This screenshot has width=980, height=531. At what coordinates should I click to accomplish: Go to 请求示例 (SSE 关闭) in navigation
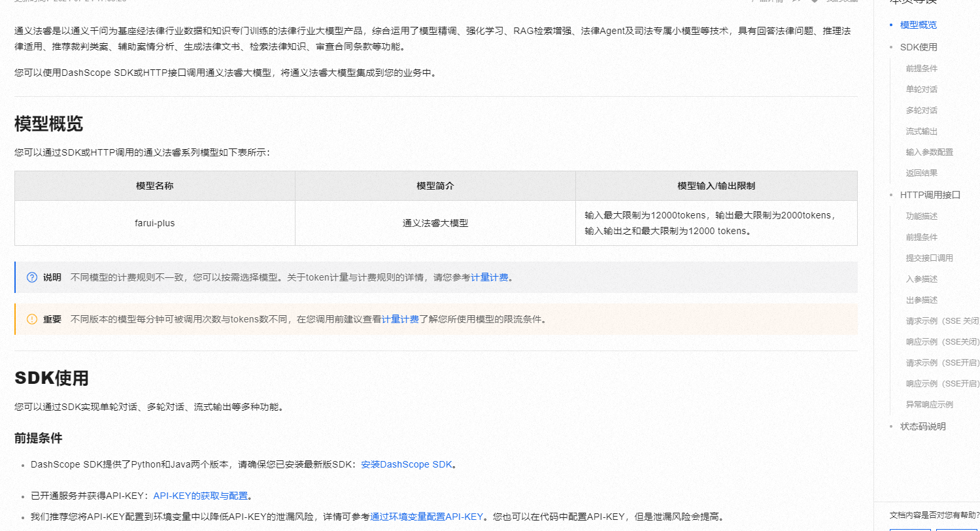pos(943,320)
